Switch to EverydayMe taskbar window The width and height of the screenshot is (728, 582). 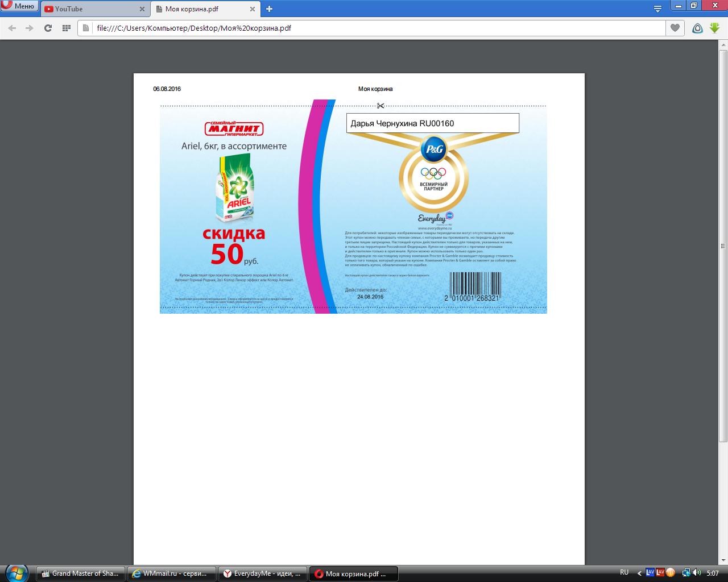click(262, 573)
